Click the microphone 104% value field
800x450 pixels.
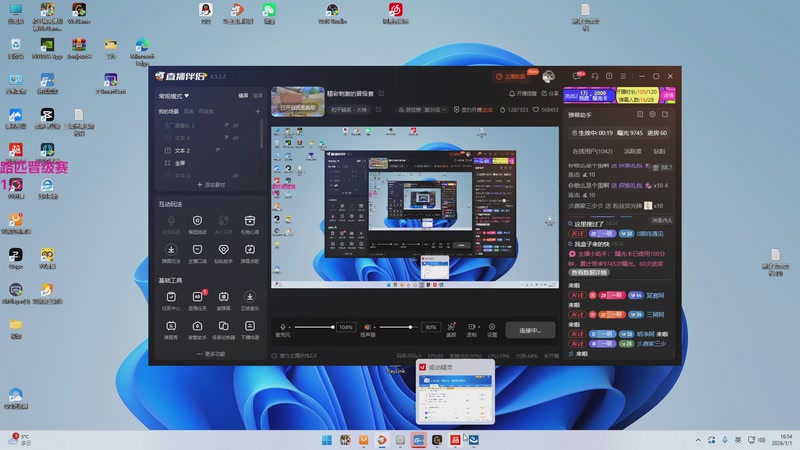click(346, 327)
